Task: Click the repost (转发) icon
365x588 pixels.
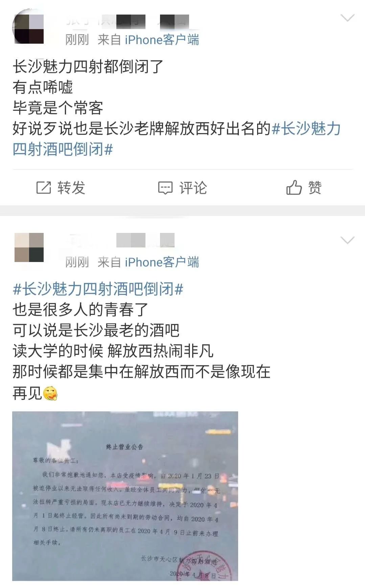Action: (43, 188)
